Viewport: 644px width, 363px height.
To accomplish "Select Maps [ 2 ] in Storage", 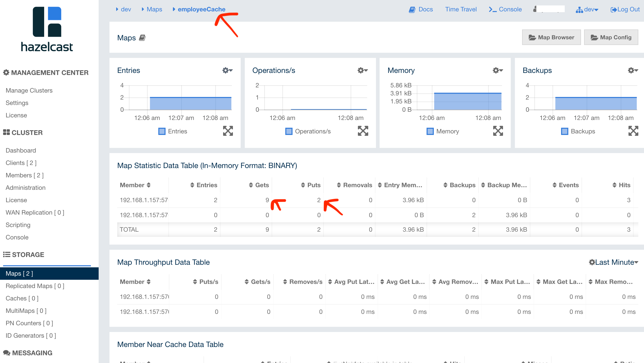I will [49, 274].
